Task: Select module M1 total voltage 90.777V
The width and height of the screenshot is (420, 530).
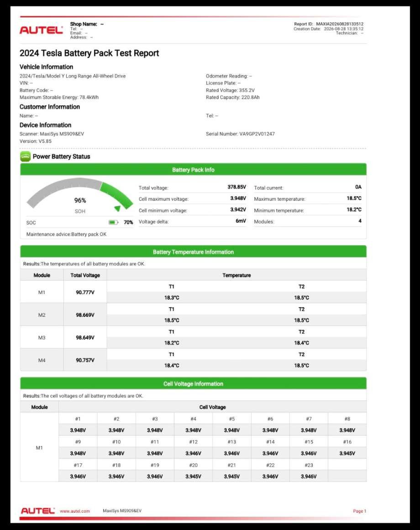Action: 85,292
